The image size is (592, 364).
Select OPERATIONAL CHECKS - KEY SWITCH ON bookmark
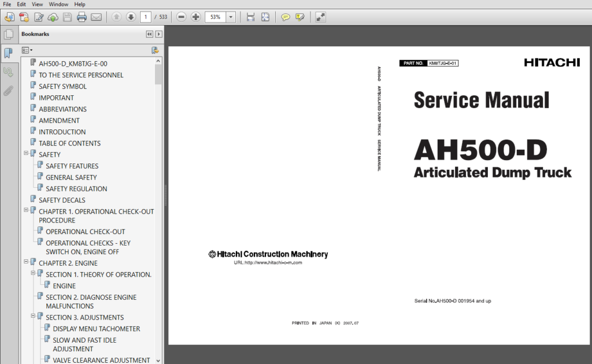pyautogui.click(x=88, y=247)
